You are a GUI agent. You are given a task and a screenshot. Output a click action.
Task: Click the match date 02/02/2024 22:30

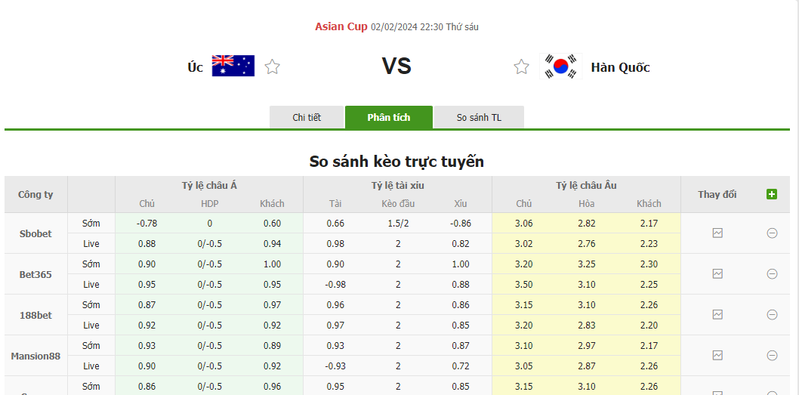[x=407, y=27]
